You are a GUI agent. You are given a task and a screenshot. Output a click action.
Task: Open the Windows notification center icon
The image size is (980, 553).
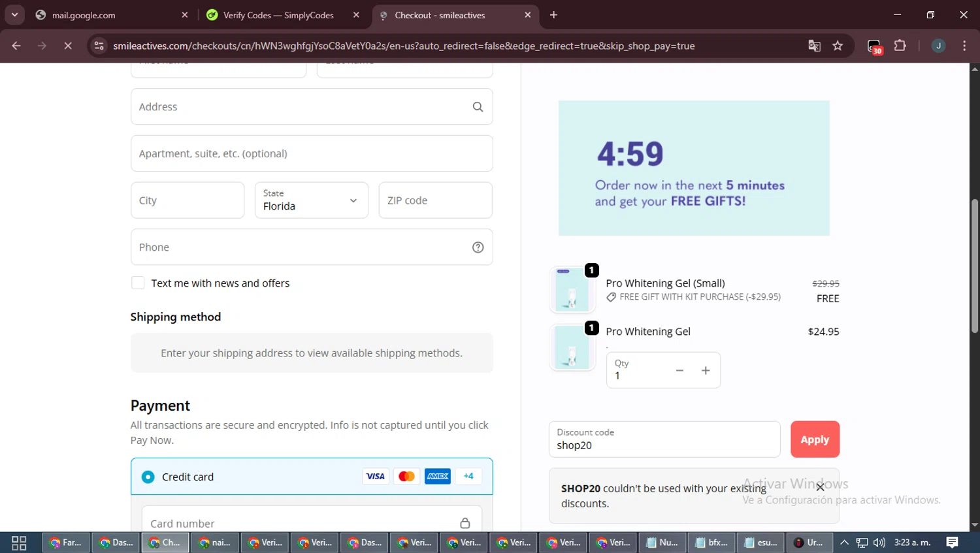click(953, 543)
